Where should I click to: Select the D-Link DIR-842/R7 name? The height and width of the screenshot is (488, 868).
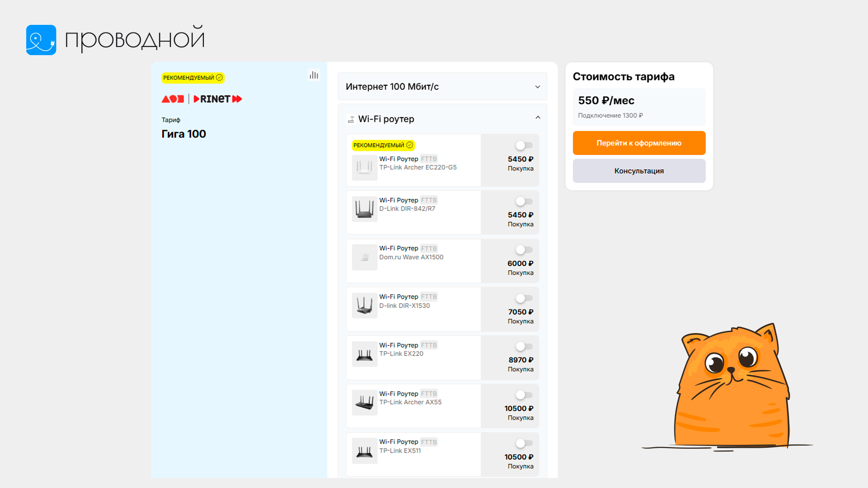pos(407,209)
